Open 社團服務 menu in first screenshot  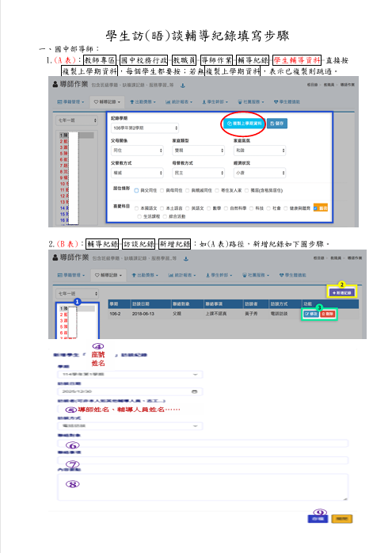250,102
